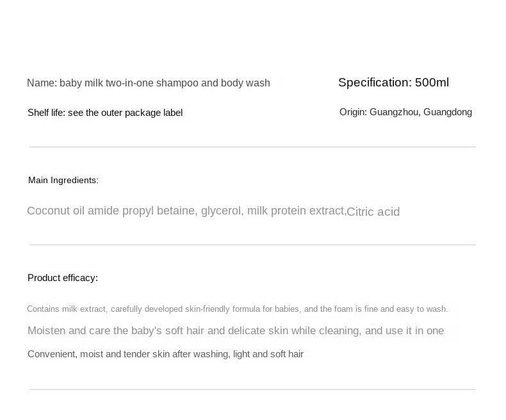Click the Contains milk extract sentence
The image size is (506, 420).
coord(237,309)
